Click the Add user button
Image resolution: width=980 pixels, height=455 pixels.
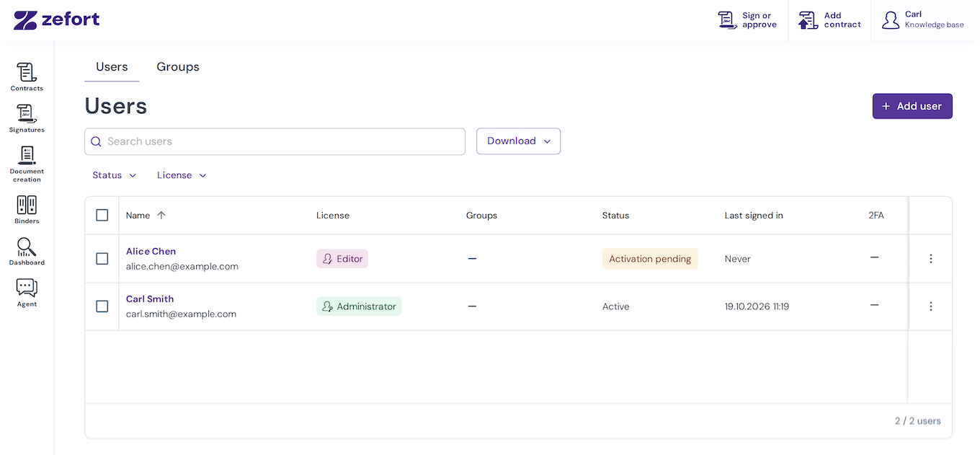point(912,106)
